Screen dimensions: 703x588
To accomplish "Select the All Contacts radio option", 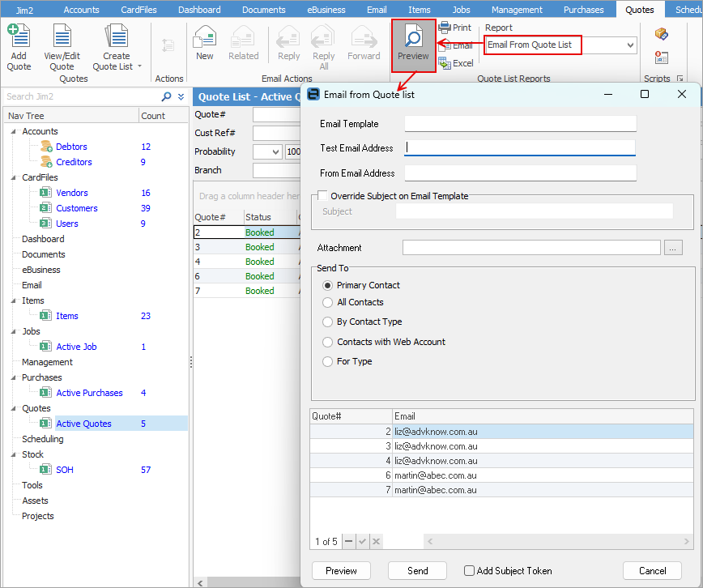I will pos(328,302).
